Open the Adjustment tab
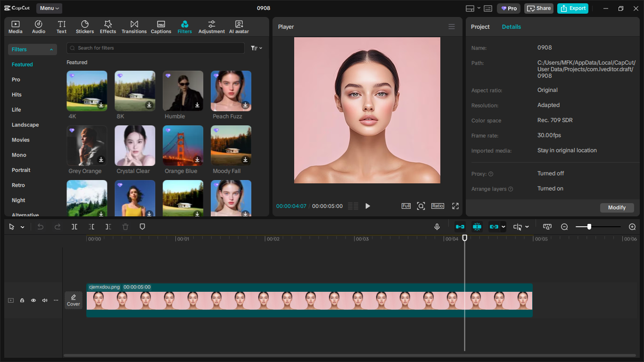The width and height of the screenshot is (644, 362). [x=212, y=27]
